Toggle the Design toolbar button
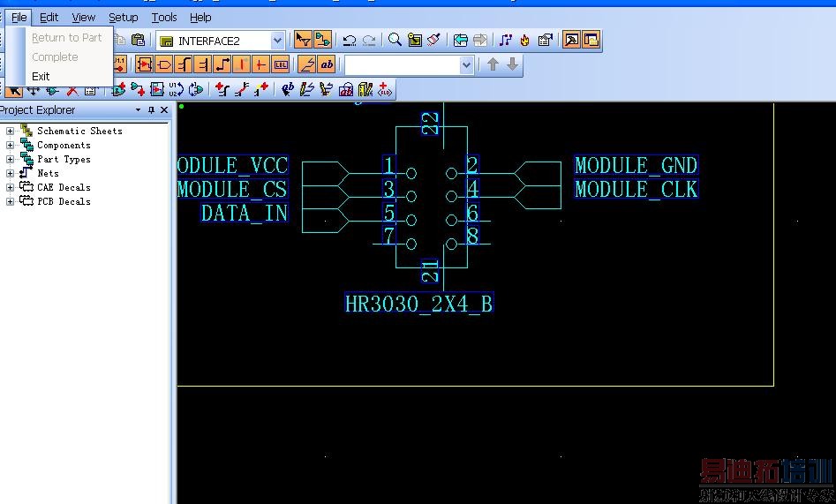 pyautogui.click(x=322, y=40)
